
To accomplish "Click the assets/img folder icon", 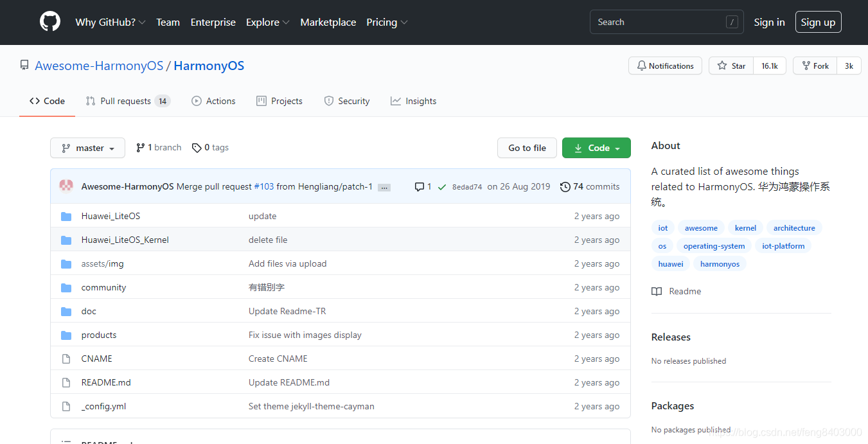I will coord(66,264).
